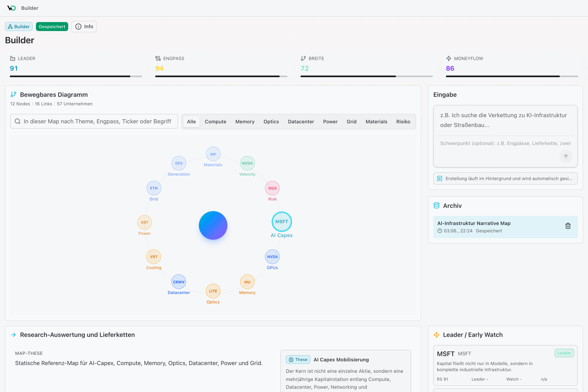Click "57 Unternehmen" count text
The width and height of the screenshot is (588, 392).
click(75, 104)
